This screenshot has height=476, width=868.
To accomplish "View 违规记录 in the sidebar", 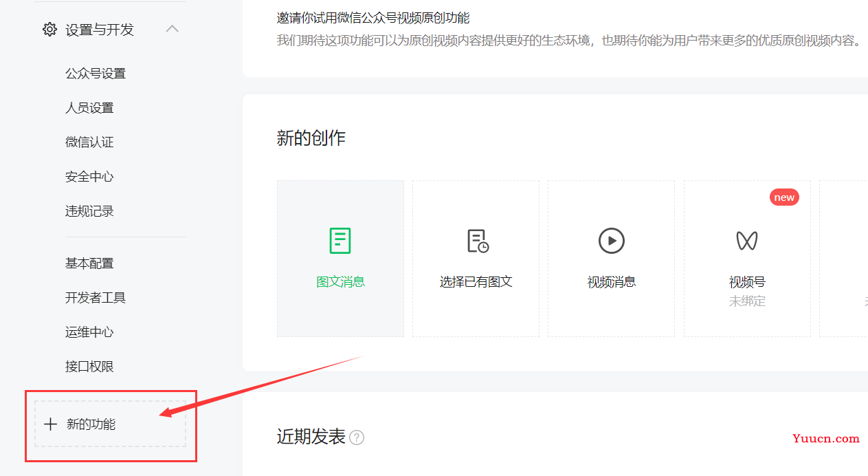I will [89, 211].
